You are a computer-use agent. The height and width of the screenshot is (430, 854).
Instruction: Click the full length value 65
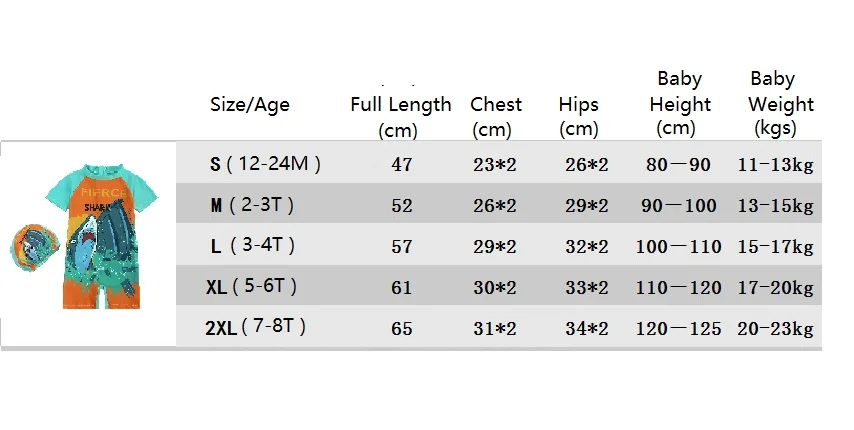coord(402,328)
